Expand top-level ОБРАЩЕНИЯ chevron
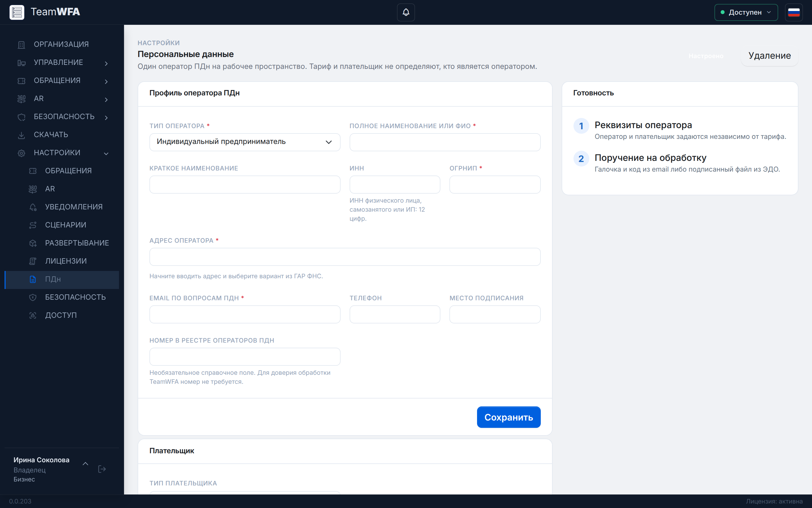 point(106,81)
